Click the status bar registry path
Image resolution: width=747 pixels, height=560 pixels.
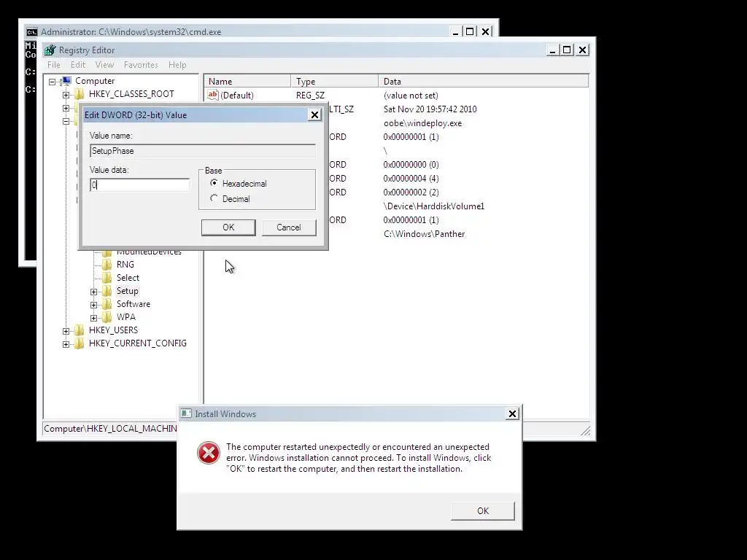click(x=110, y=429)
